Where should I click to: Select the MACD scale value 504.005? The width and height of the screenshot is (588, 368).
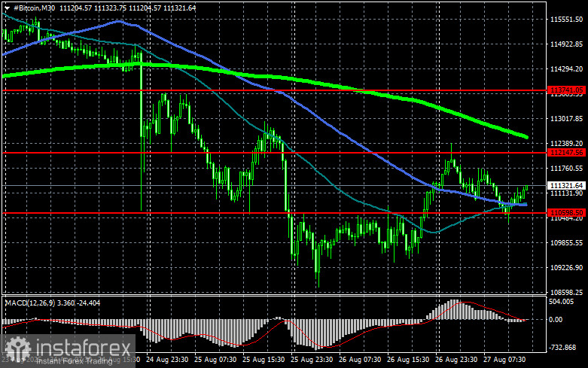[561, 302]
